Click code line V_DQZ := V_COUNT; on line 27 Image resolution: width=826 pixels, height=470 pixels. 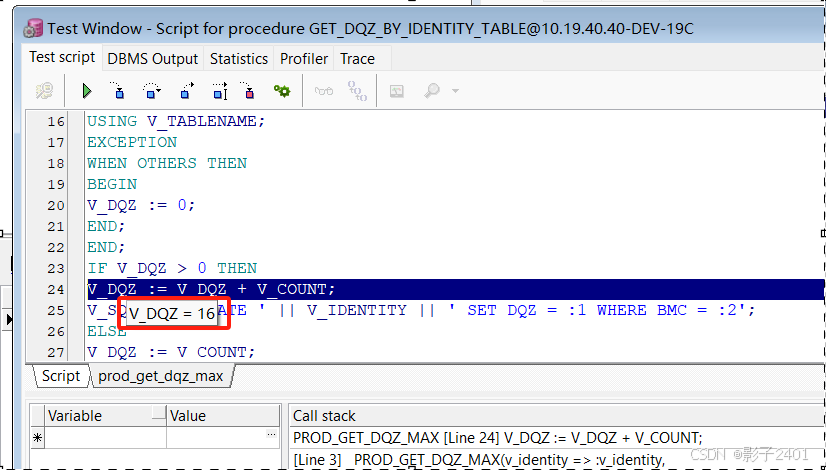pyautogui.click(x=171, y=352)
